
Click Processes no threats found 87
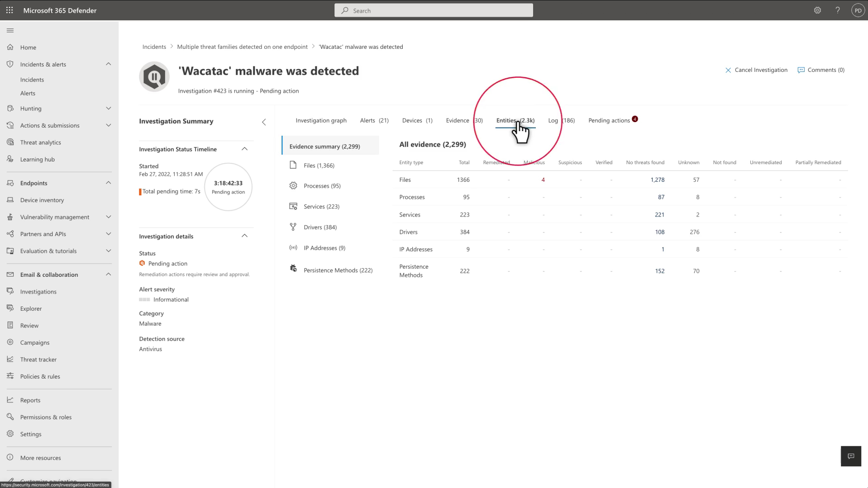(661, 197)
